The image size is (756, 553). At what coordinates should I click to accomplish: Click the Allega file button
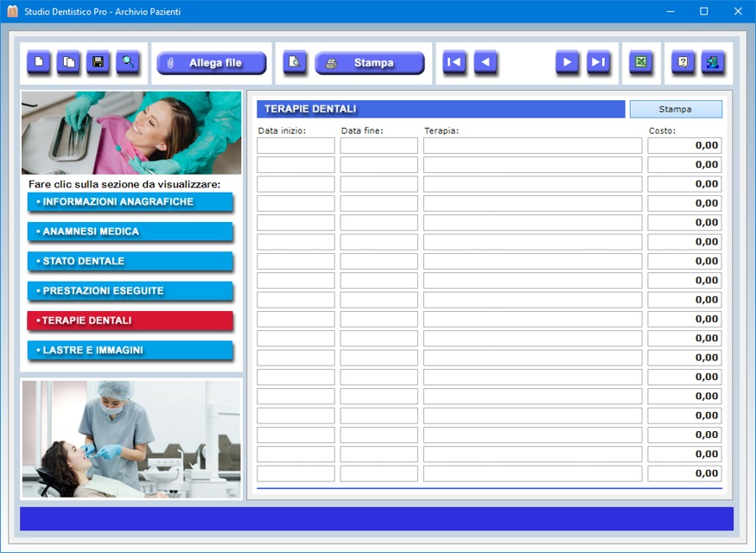(x=211, y=63)
